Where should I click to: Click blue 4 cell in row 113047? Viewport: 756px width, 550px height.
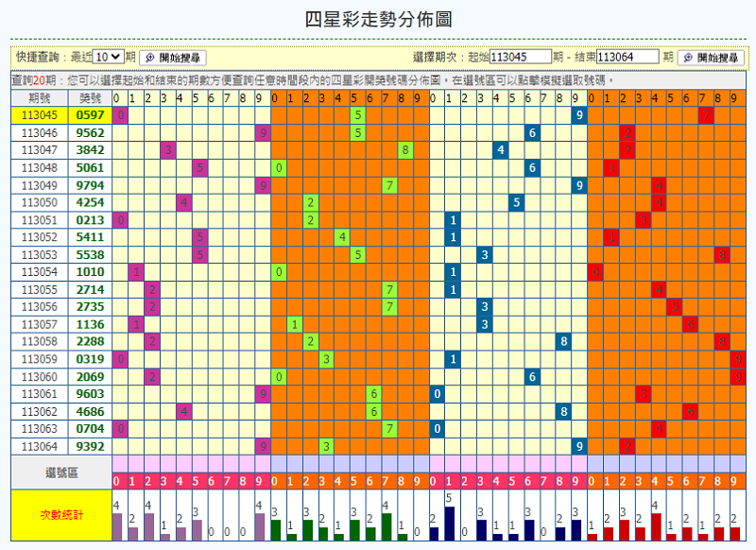click(x=500, y=150)
